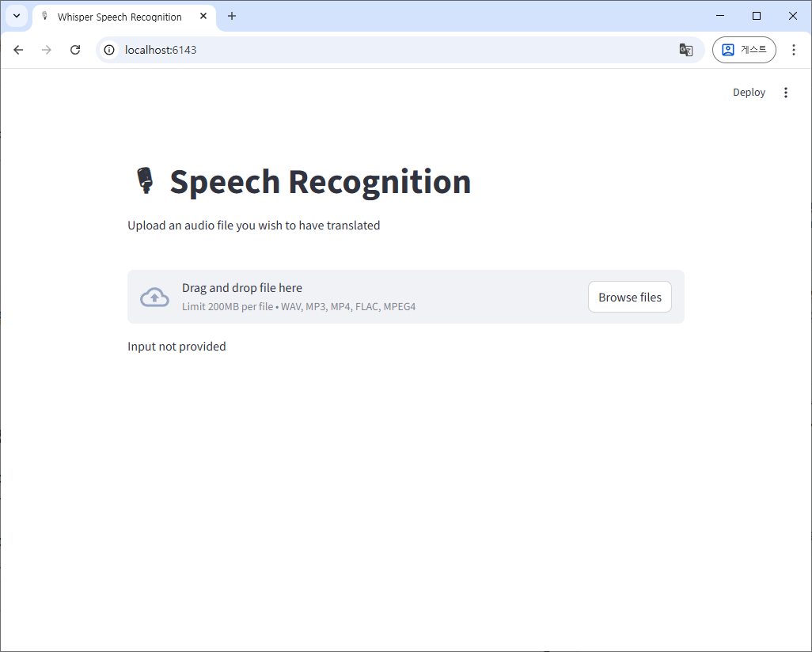Expand the tab search dropdown
The width and height of the screenshot is (812, 652).
[16, 16]
